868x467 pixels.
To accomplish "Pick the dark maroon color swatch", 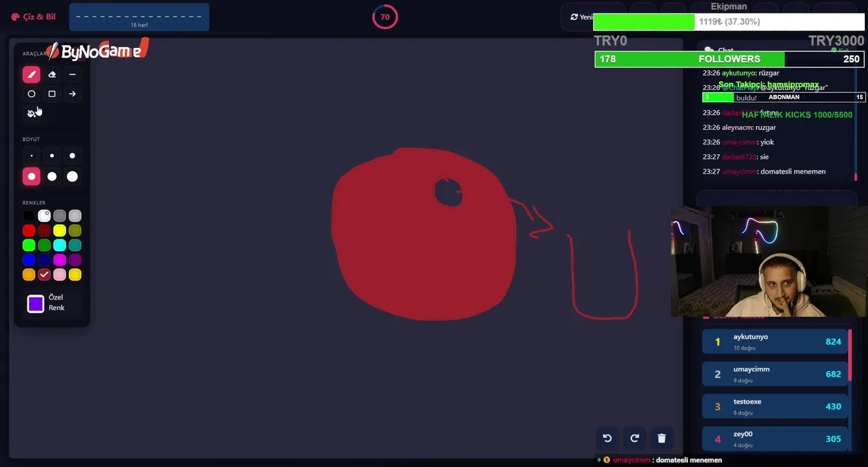I will pyautogui.click(x=44, y=231).
